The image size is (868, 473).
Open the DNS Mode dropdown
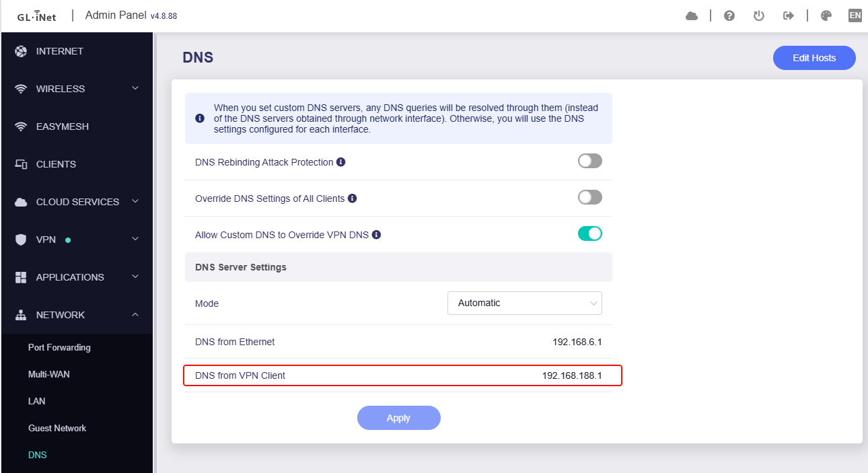tap(524, 303)
